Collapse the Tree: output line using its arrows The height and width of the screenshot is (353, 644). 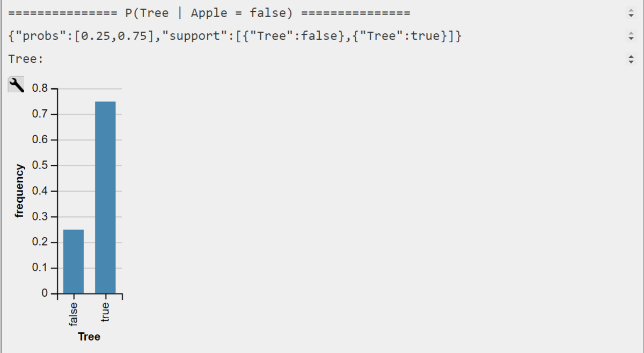pos(631,59)
